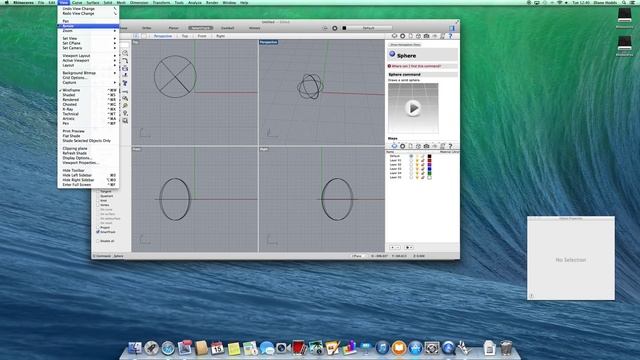Tick the Project checkbox in the osnap list
Screen dimensions: 640x360
[x=98, y=227]
